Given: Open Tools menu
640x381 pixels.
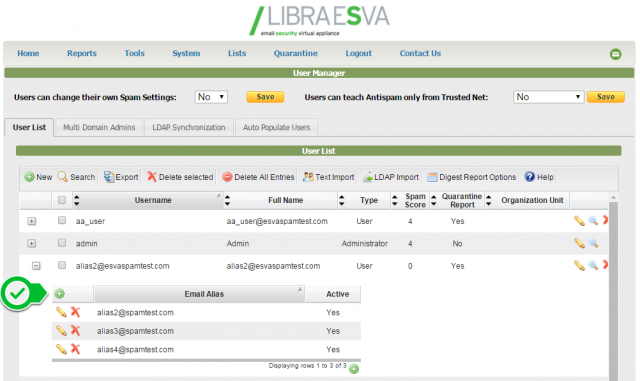Looking at the screenshot, I should 134,53.
